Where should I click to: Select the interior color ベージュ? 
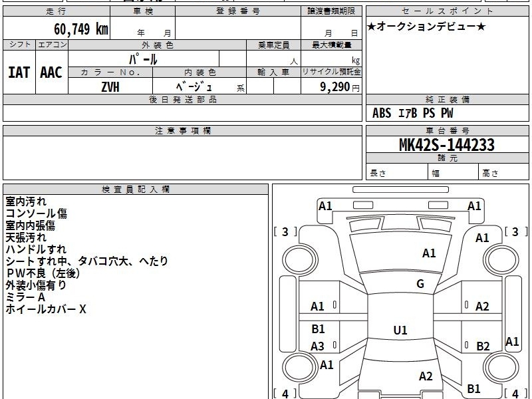(x=194, y=86)
